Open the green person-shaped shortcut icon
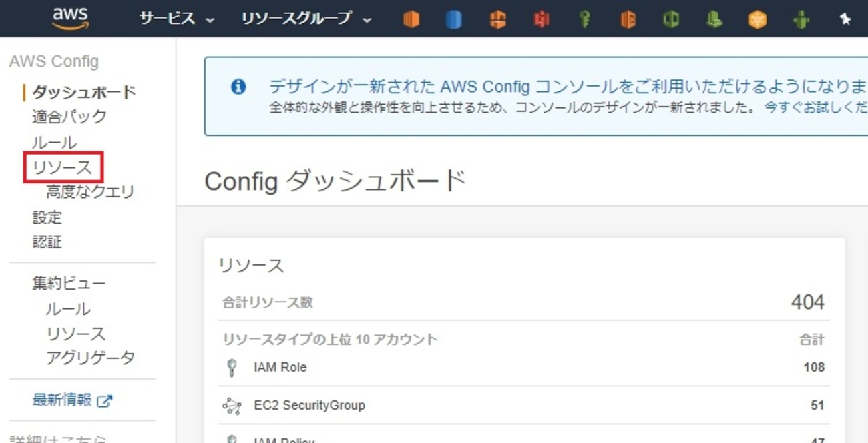 tap(801, 20)
